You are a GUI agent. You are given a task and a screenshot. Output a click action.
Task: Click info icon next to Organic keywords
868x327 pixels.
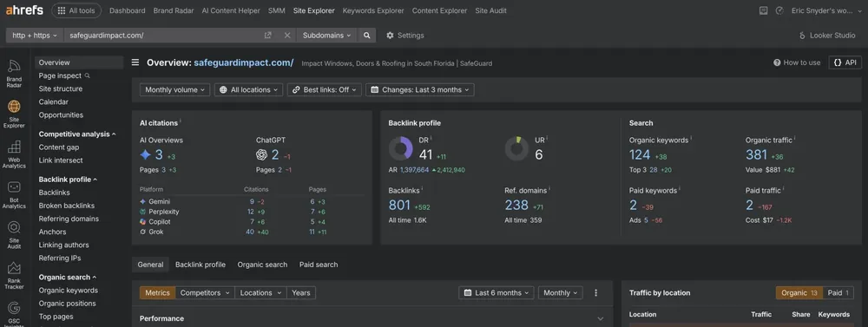coord(692,138)
